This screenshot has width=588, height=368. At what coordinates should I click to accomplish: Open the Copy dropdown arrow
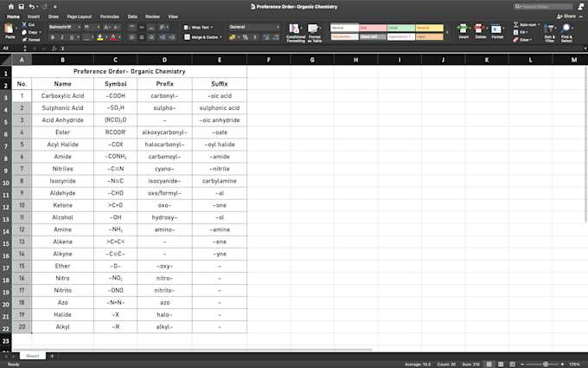tap(40, 32)
